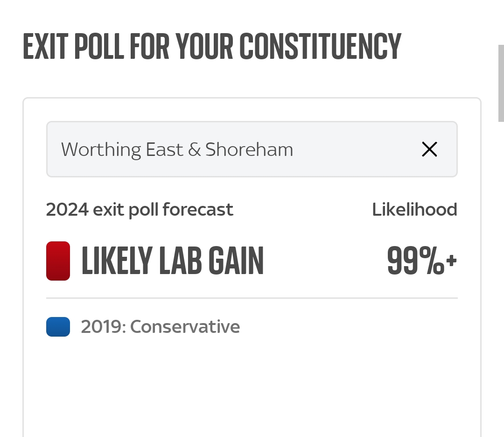Select the '2024 exit poll forecast' label

point(140,210)
